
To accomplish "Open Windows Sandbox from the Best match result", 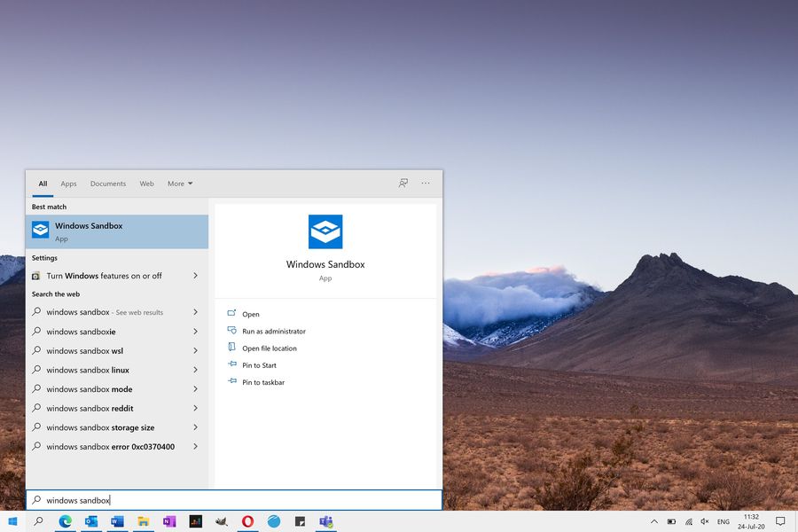I will pos(116,231).
